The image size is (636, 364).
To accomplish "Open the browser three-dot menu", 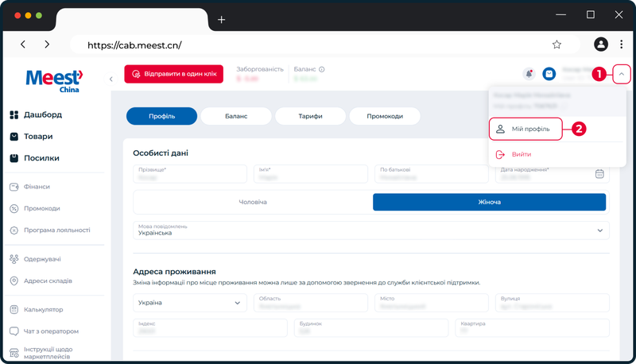I will [x=621, y=45].
